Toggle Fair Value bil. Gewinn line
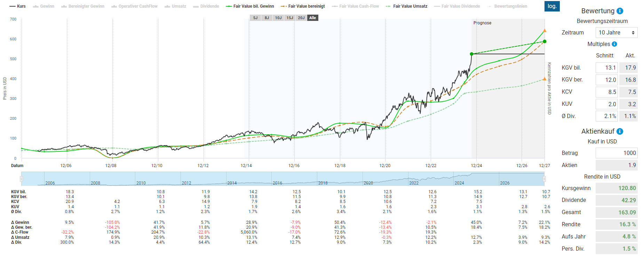 (250, 6)
